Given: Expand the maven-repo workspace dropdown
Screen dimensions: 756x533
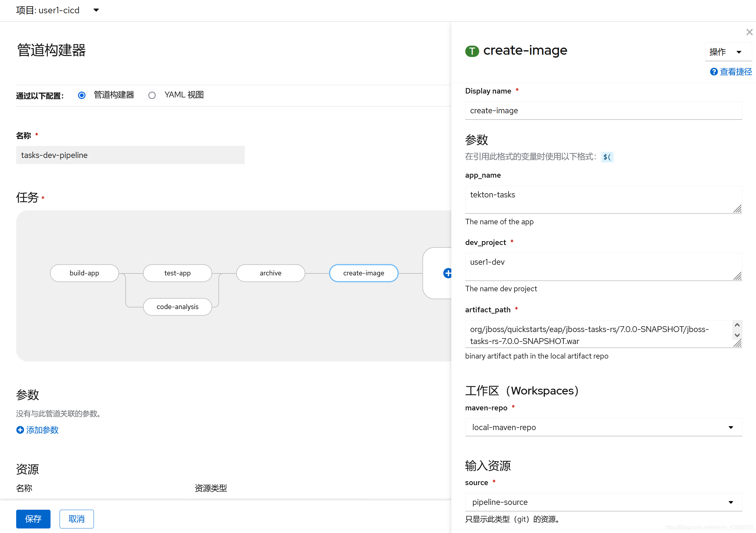Looking at the screenshot, I should (x=603, y=427).
